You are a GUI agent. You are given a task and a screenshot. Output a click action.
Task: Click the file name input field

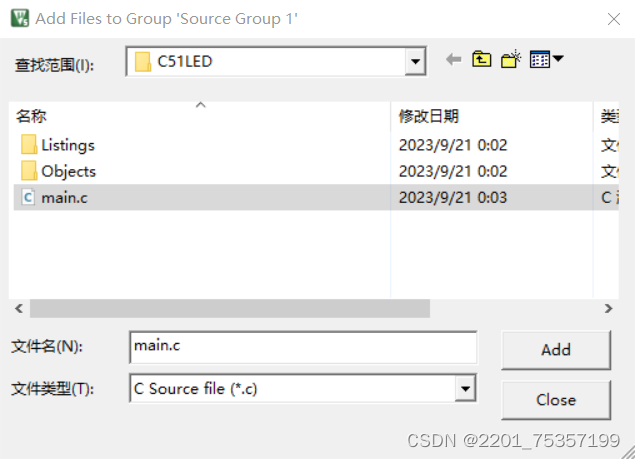coord(303,347)
